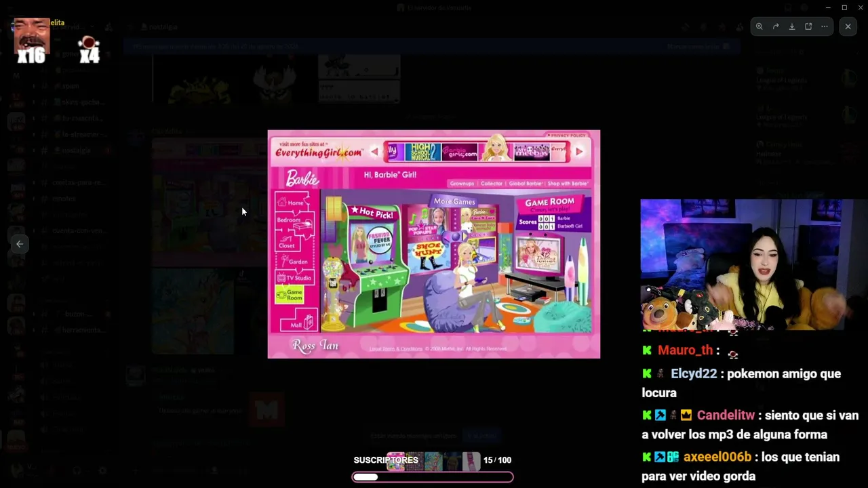Image resolution: width=868 pixels, height=488 pixels.
Task: Click the More Games sign
Action: pos(454,201)
